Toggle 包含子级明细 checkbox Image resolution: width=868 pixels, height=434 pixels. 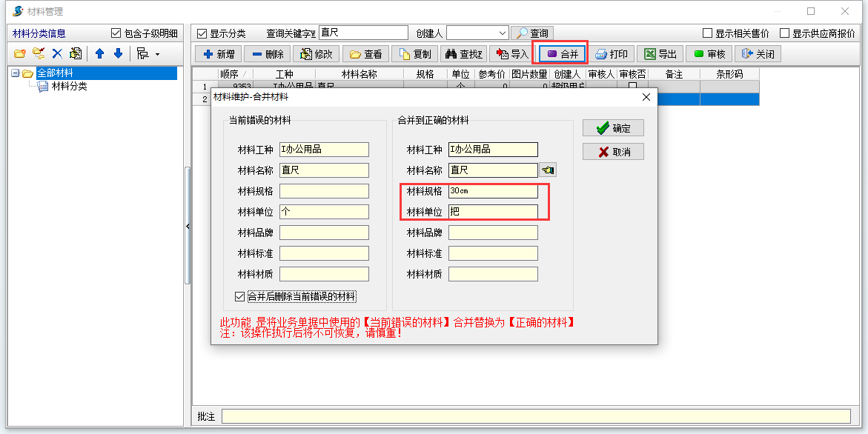(116, 33)
